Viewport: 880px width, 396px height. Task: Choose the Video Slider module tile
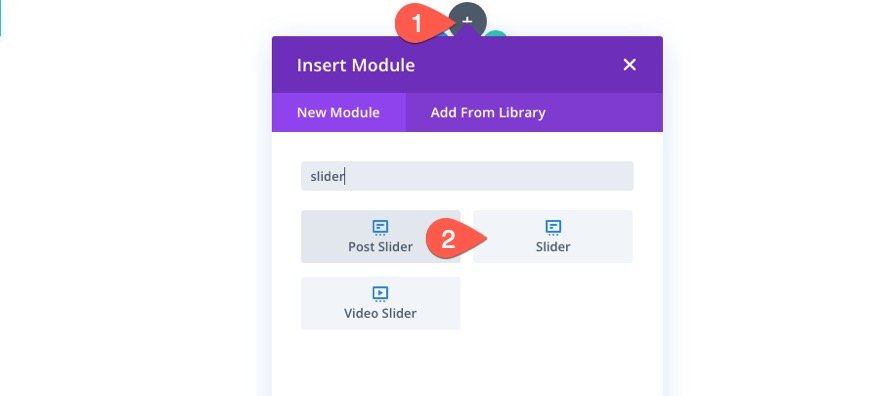pyautogui.click(x=381, y=303)
